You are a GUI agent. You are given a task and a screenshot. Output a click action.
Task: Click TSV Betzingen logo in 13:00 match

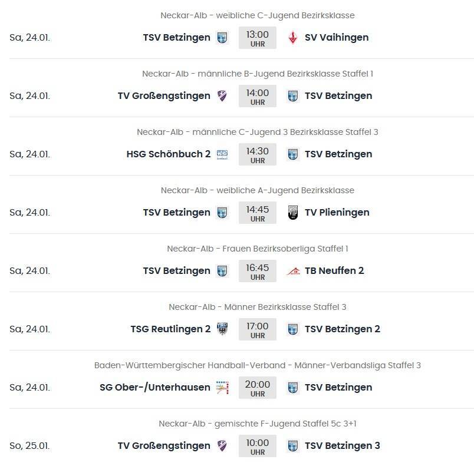click(222, 38)
